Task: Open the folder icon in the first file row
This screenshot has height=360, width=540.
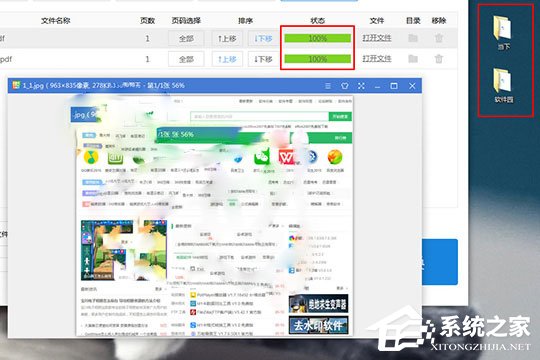Action: [413, 38]
